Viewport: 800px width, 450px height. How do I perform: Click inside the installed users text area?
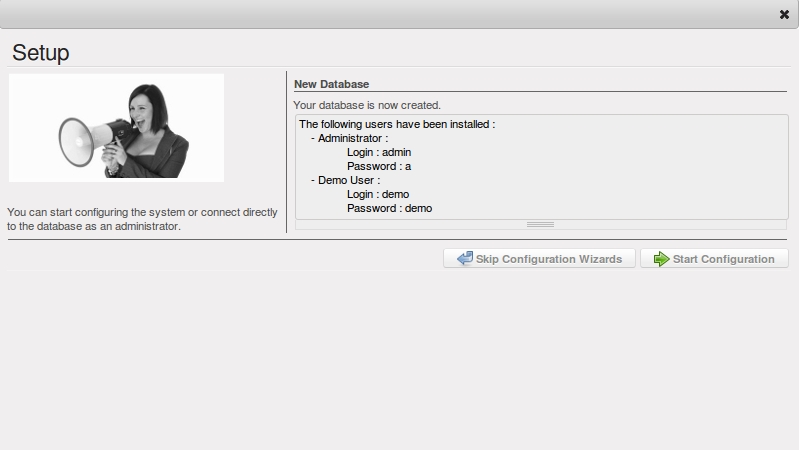(542, 167)
